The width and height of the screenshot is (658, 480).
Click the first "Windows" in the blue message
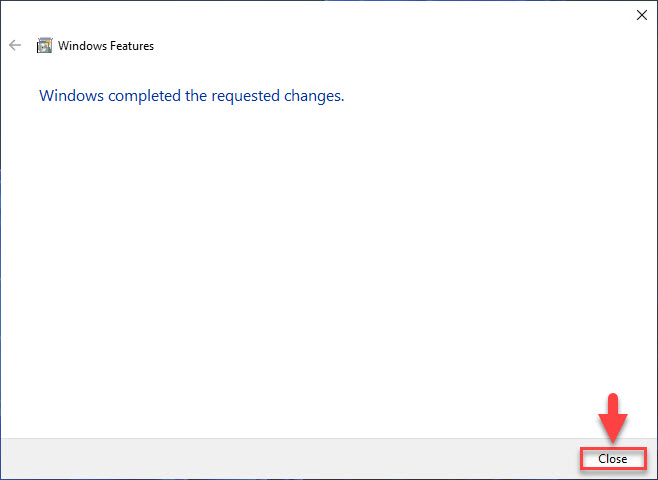tap(68, 96)
